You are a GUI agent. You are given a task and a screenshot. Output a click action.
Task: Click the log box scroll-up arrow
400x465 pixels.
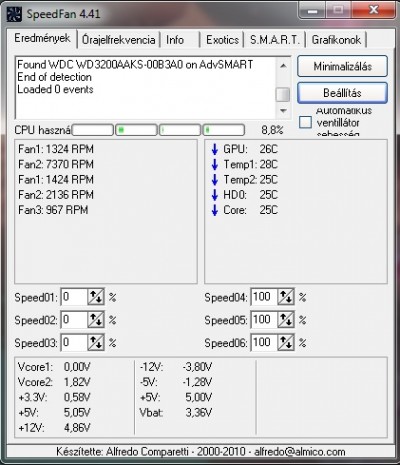283,66
